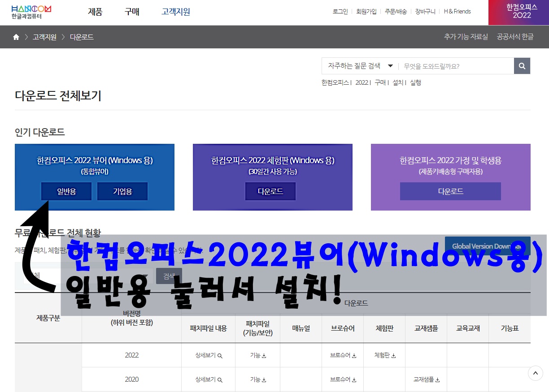Viewport: 549px width, 392px height.
Task: Download 기능 patch for 2020
Action: coord(258,379)
